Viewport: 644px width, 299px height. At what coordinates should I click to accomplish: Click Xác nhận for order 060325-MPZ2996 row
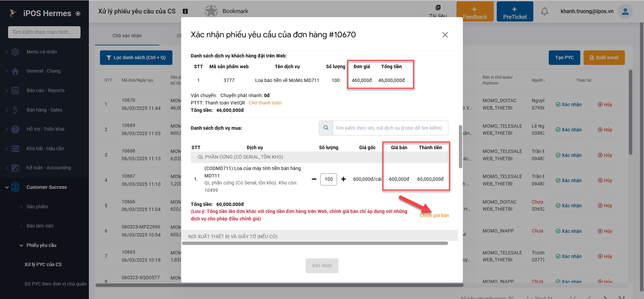point(569,231)
